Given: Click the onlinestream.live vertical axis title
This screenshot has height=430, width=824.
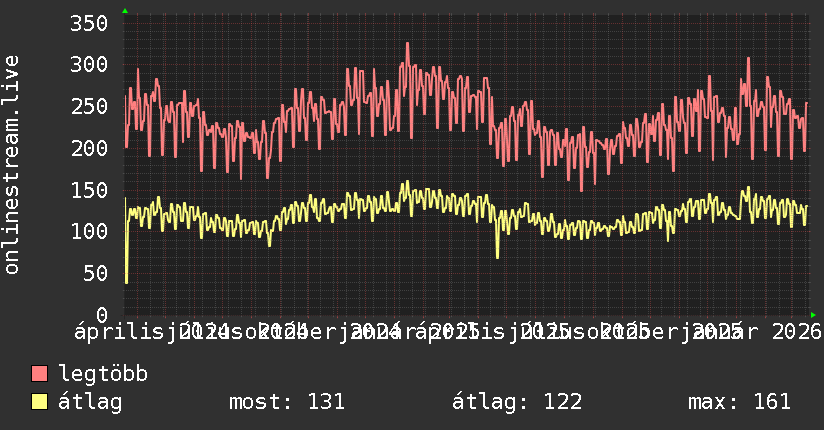Looking at the screenshot, I should click(11, 165).
